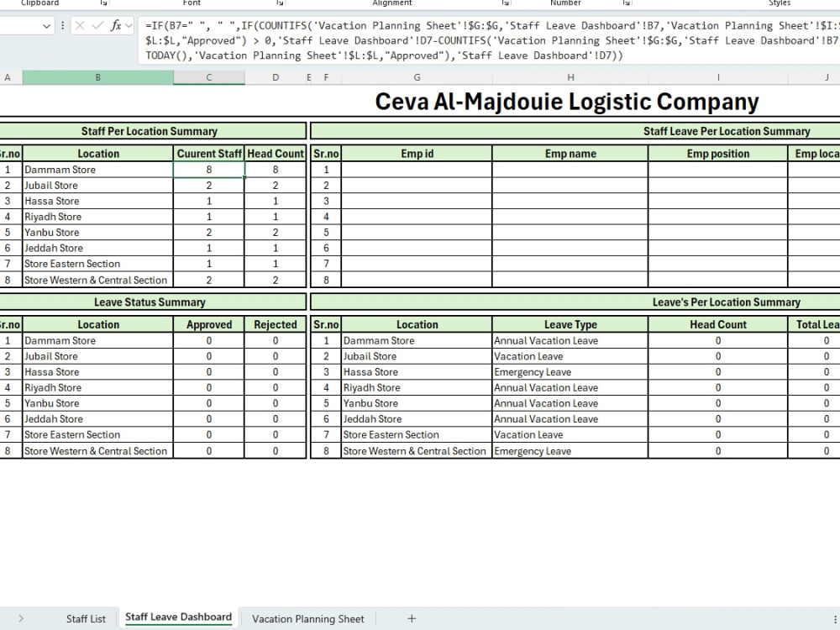Click the Staff Per Location Summary heading
840x630 pixels.
click(150, 131)
